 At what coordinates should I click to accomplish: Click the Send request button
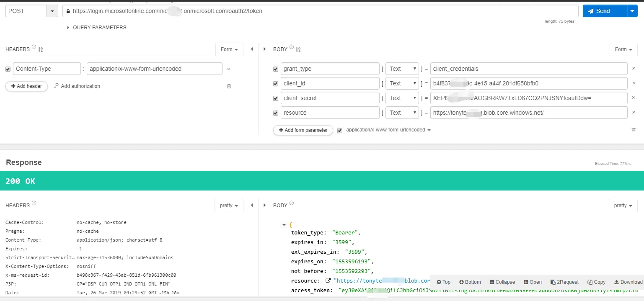tap(605, 11)
